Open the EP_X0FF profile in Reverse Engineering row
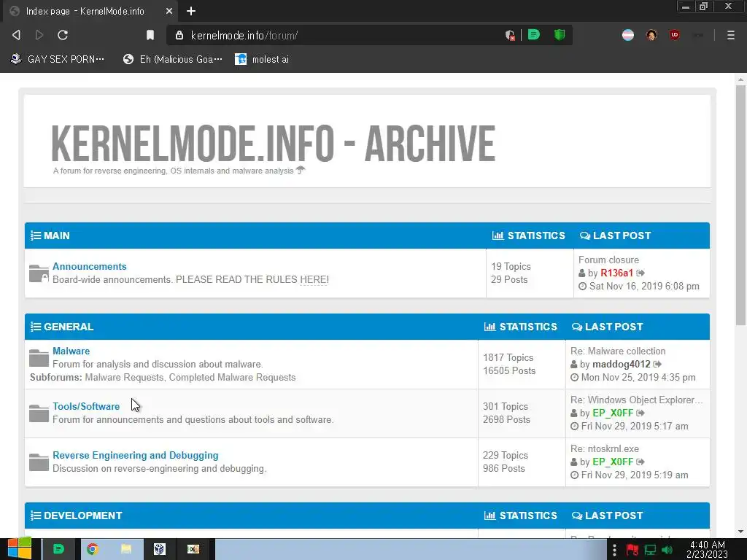This screenshot has height=560, width=747. tap(613, 462)
